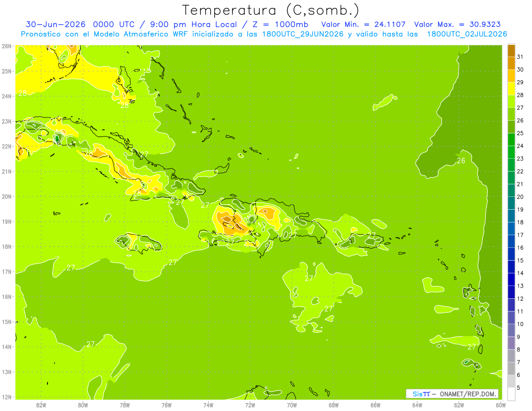Image resolution: width=532 pixels, height=411 pixels.
Task: Choose the legend swatch between 26 and 27
Action: (x=511, y=114)
